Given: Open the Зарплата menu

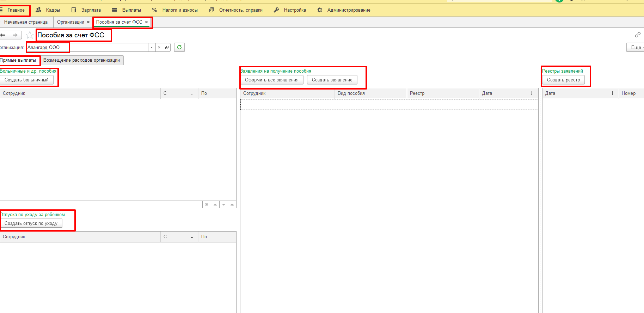Looking at the screenshot, I should 91,10.
